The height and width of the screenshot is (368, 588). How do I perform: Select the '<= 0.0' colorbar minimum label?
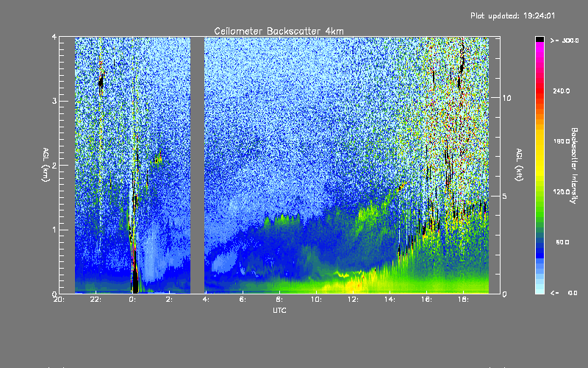click(564, 292)
